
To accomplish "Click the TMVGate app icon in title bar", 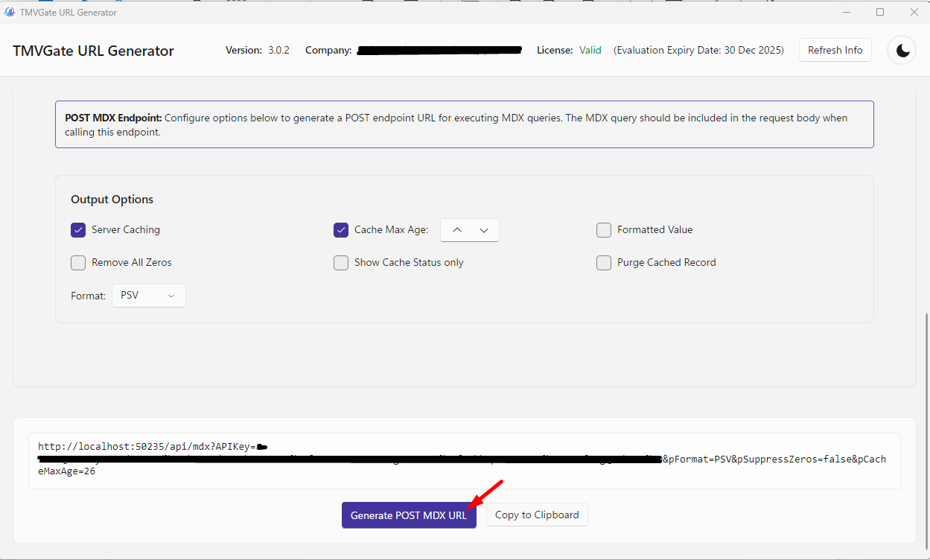I will 10,12.
